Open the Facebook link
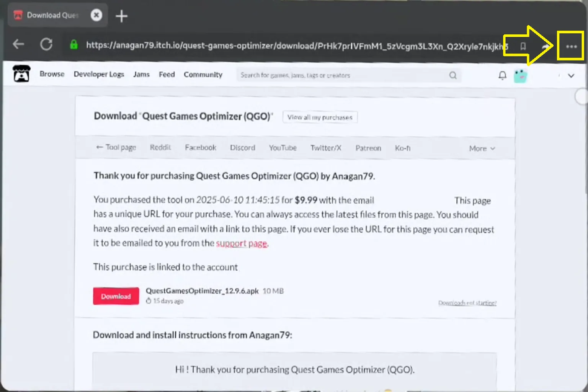This screenshot has width=588, height=392. click(201, 147)
